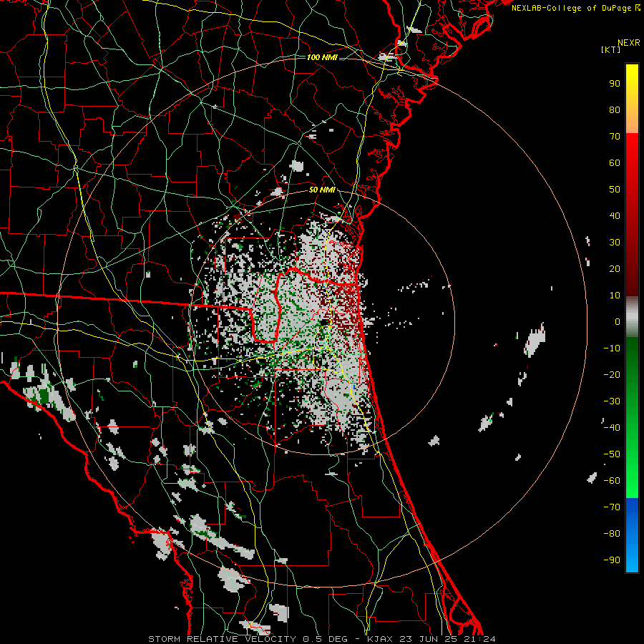The image size is (644, 644).
Task: Click the NEXR label above color scale
Action: (x=629, y=43)
